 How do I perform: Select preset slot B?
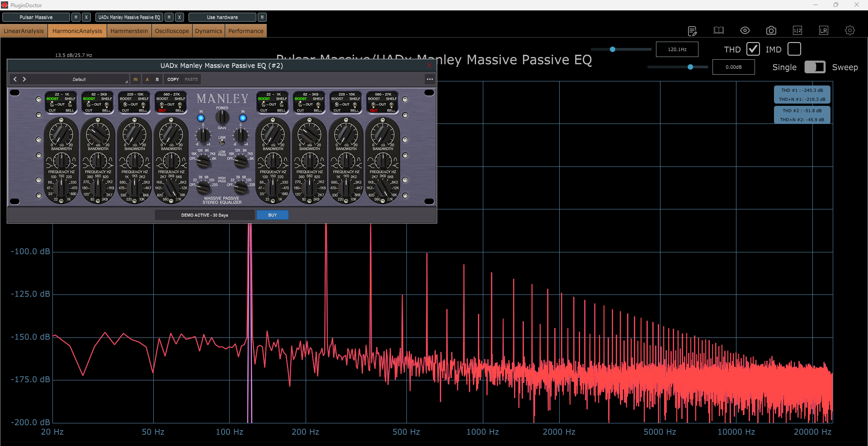pos(157,79)
